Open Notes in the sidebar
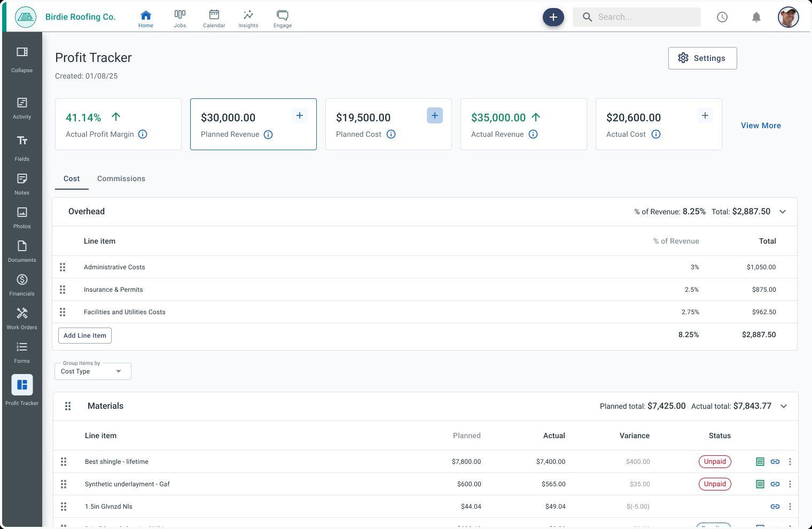812x529 pixels. point(22,184)
